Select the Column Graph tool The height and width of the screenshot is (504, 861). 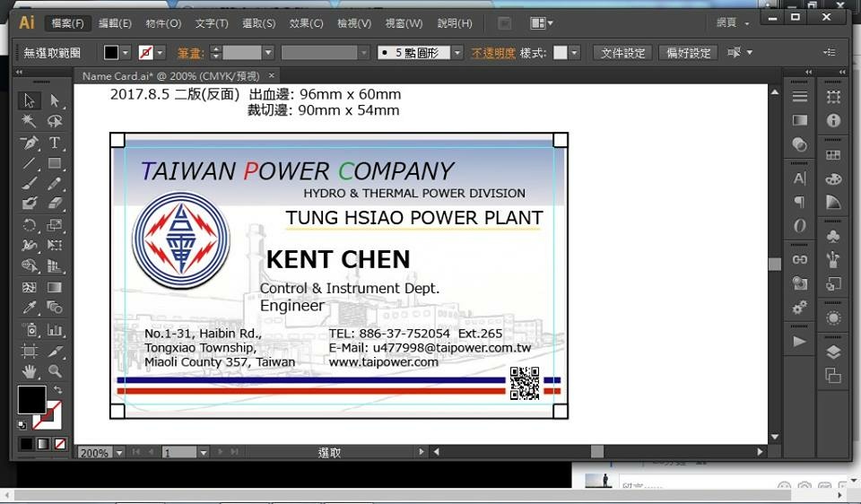[54, 330]
